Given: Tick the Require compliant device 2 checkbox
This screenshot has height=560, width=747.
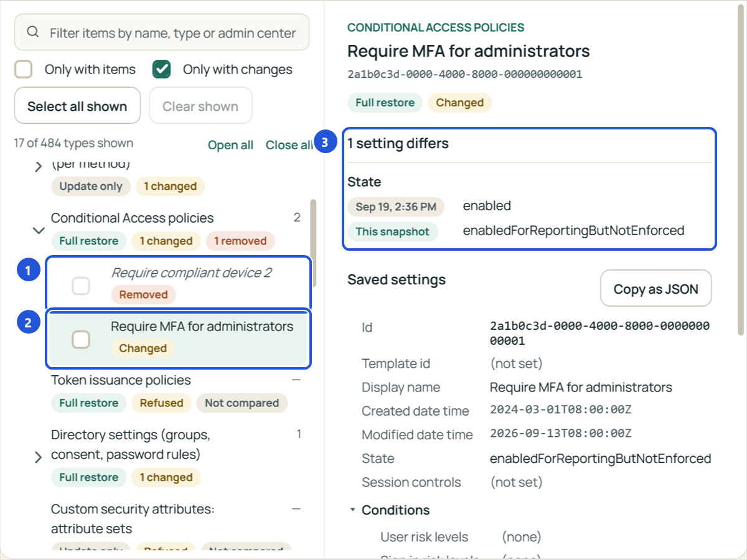Looking at the screenshot, I should click(81, 286).
